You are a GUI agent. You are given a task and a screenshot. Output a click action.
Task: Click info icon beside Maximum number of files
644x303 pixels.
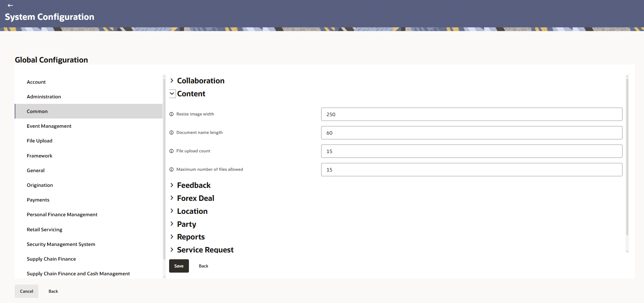coord(172,169)
